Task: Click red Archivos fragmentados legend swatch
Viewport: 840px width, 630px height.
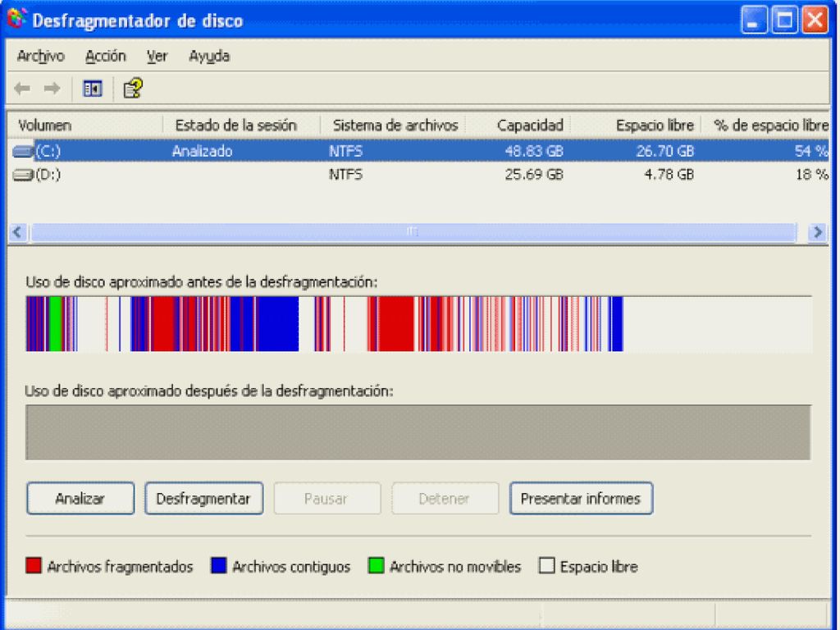Action: tap(33, 566)
